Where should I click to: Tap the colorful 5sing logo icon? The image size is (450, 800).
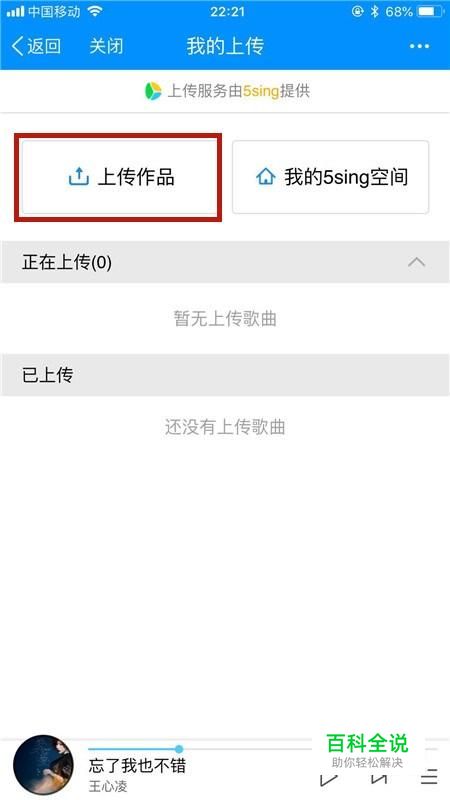coord(153,91)
